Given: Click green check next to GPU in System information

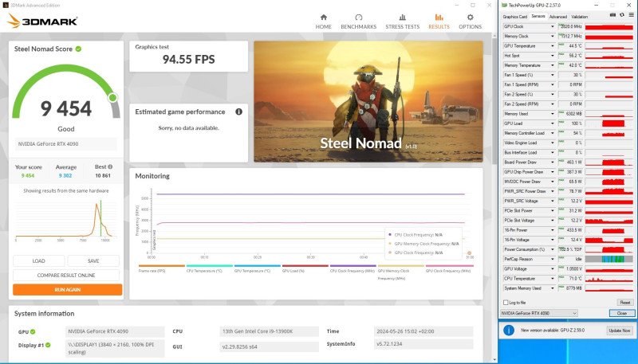Looking at the screenshot, I should 33,332.
